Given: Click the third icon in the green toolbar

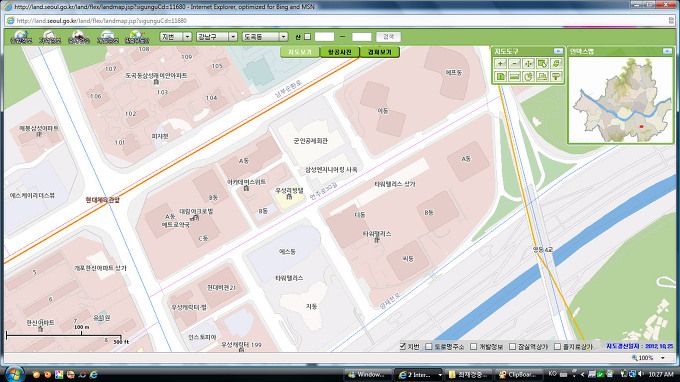Looking at the screenshot, I should [x=78, y=37].
